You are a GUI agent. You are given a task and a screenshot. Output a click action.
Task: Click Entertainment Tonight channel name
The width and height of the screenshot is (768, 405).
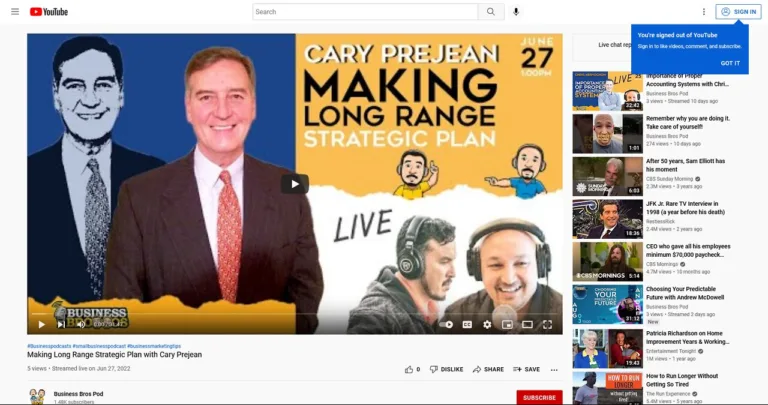pos(671,351)
